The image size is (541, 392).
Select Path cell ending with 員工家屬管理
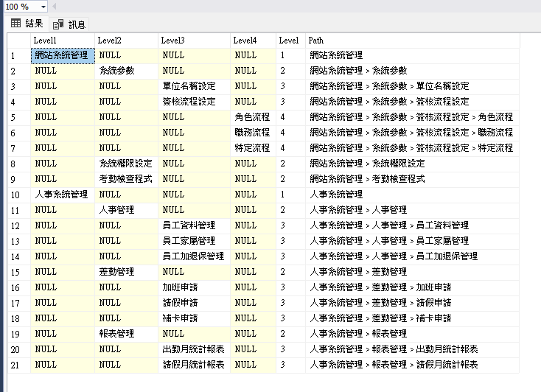point(413,241)
